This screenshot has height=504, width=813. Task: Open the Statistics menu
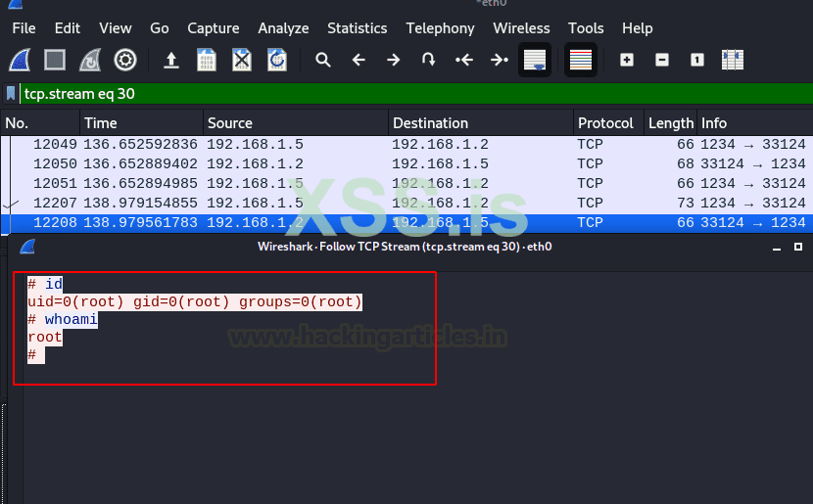pyautogui.click(x=357, y=28)
